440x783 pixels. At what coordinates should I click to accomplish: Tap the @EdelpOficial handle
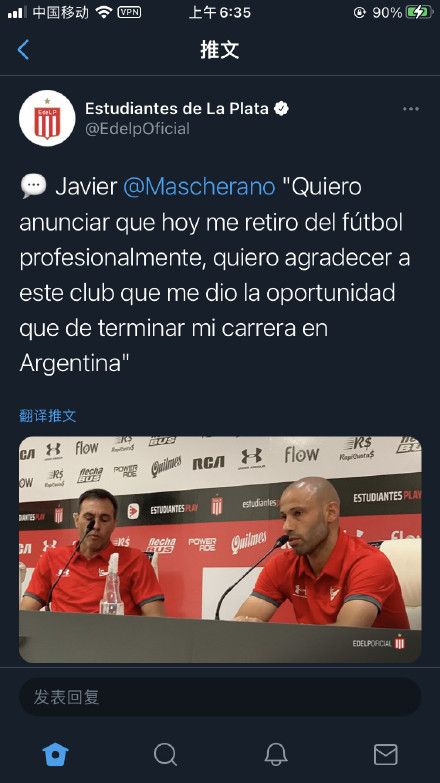coord(137,129)
